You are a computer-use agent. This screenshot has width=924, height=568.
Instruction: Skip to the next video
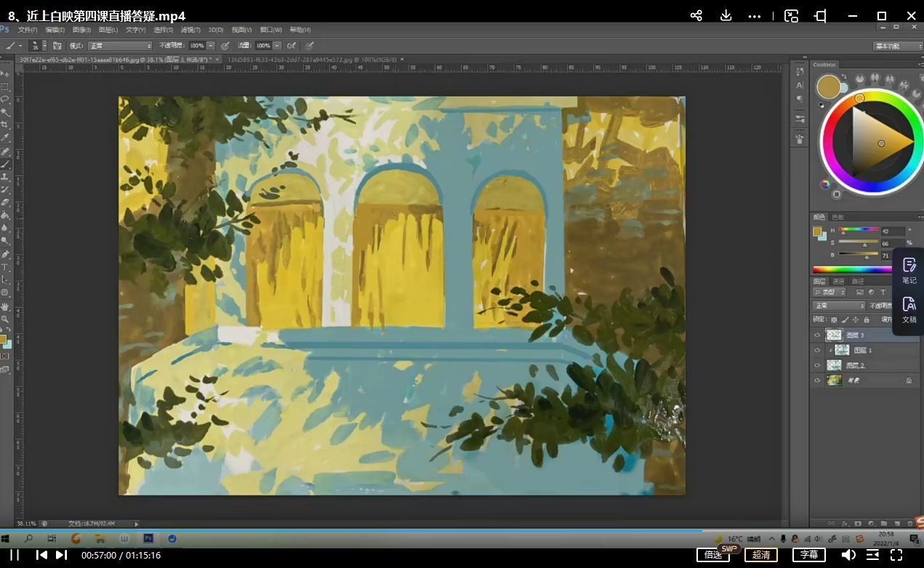[62, 555]
